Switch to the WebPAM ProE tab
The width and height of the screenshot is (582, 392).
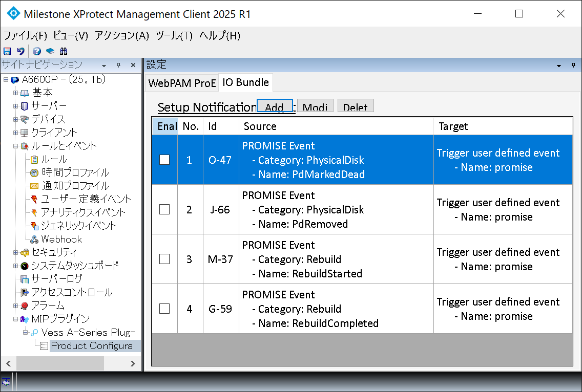point(182,83)
